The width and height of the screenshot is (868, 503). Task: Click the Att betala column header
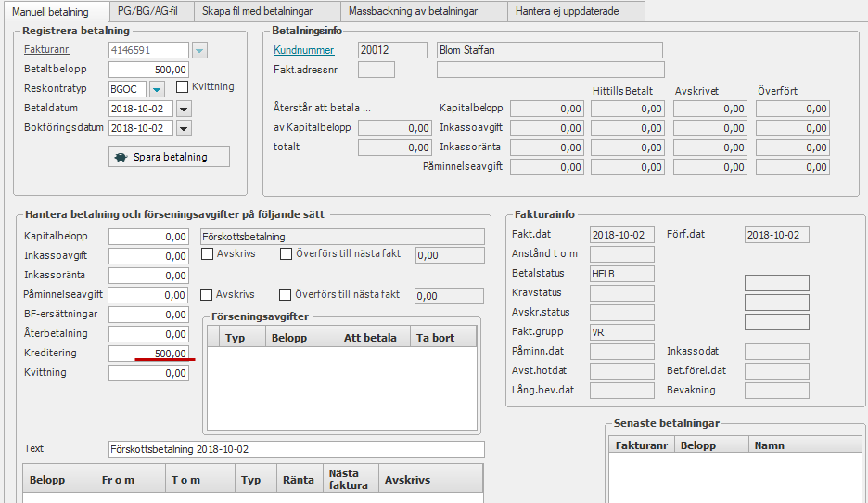point(368,338)
